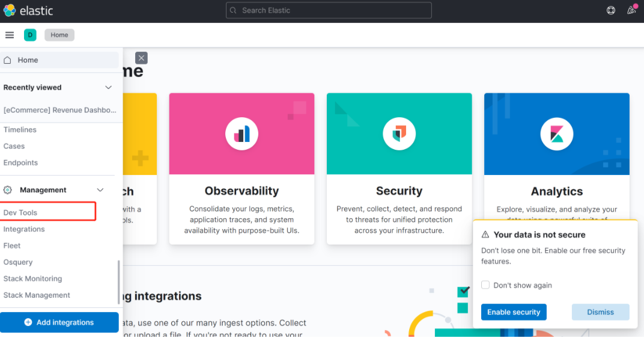644x344 pixels.
Task: Click into the Search Elastic field
Action: click(x=329, y=10)
